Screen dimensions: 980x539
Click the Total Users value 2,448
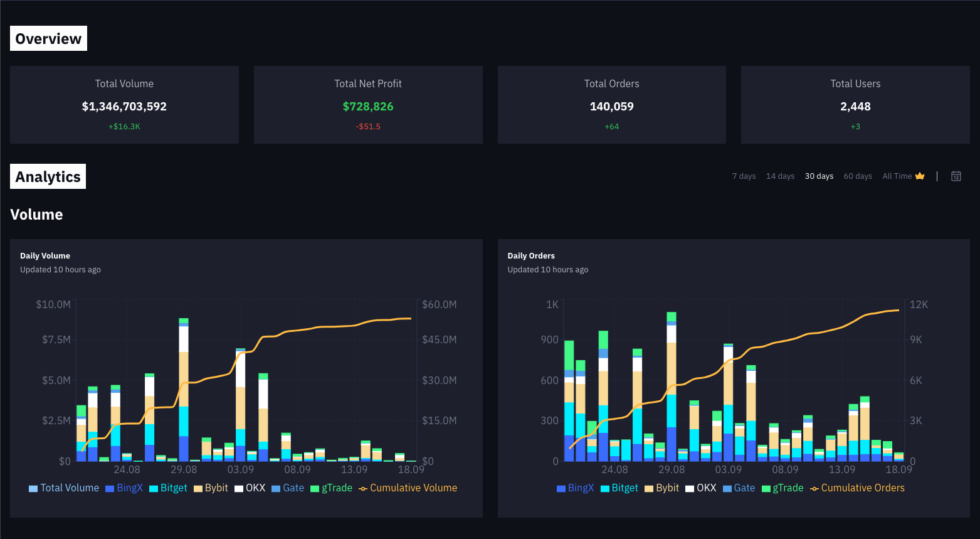click(855, 107)
